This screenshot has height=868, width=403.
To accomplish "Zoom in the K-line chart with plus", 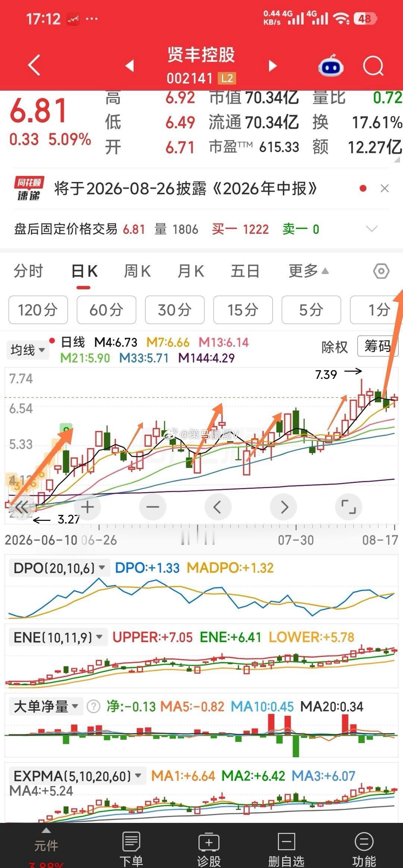I will click(88, 507).
